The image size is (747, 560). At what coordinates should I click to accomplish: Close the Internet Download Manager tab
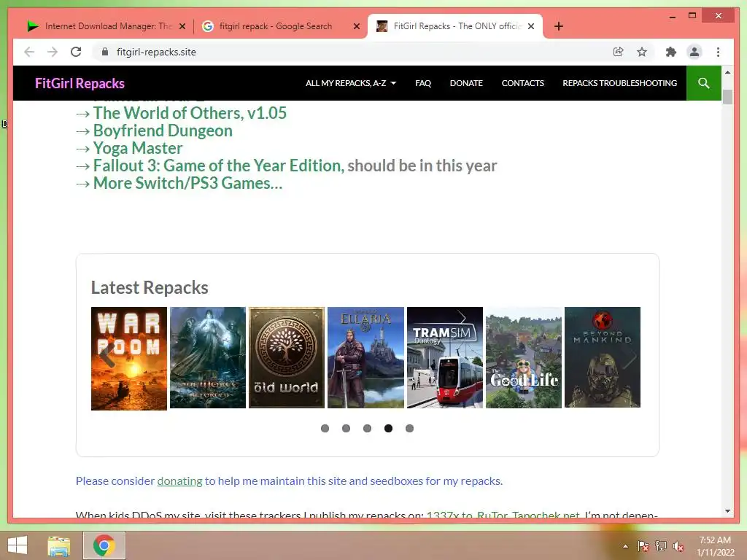[182, 26]
